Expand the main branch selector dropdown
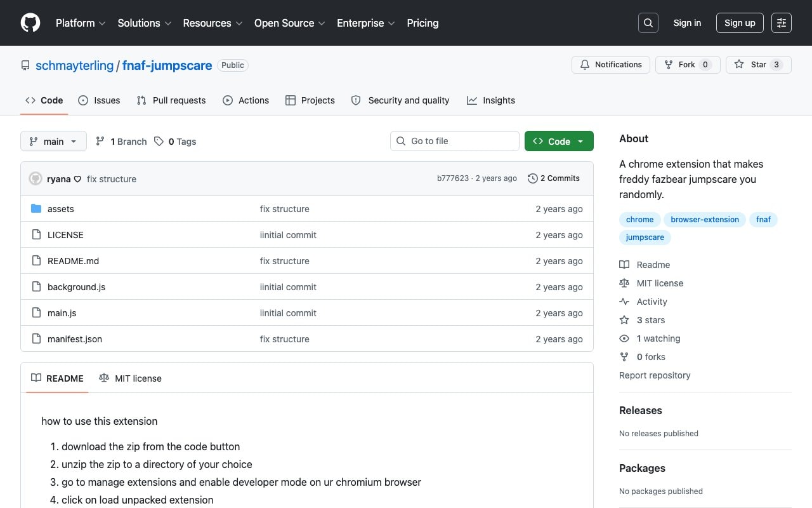 [53, 141]
